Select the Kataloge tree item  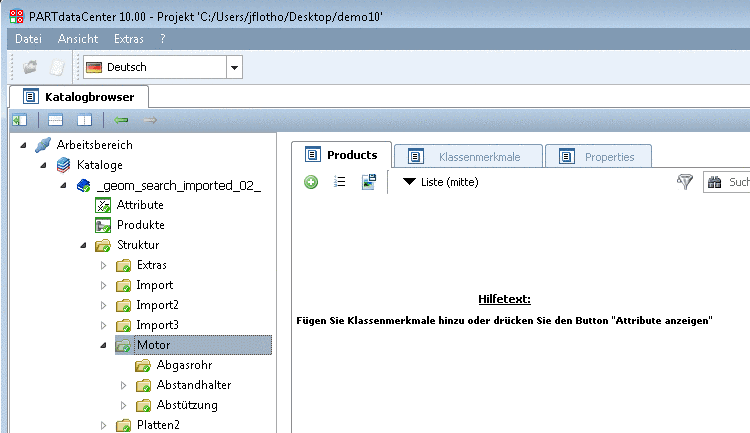click(99, 165)
